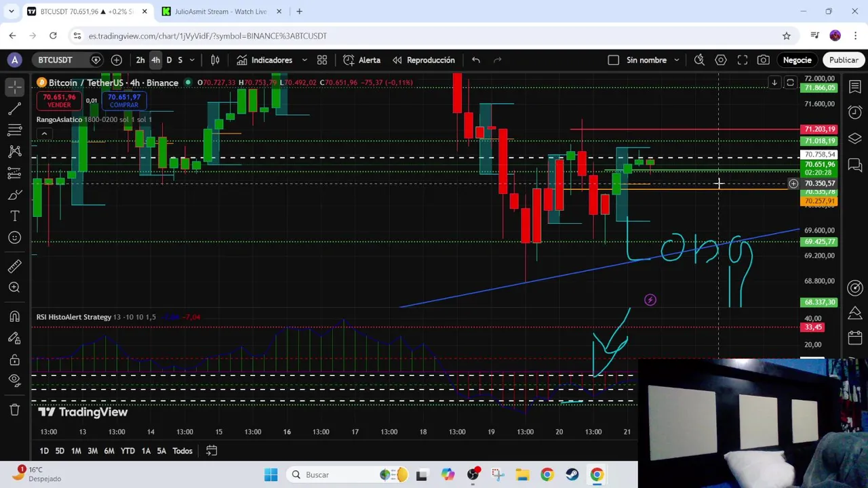Viewport: 868px width, 488px height.
Task: Open the prediction and measurement tools
Action: pyautogui.click(x=15, y=174)
